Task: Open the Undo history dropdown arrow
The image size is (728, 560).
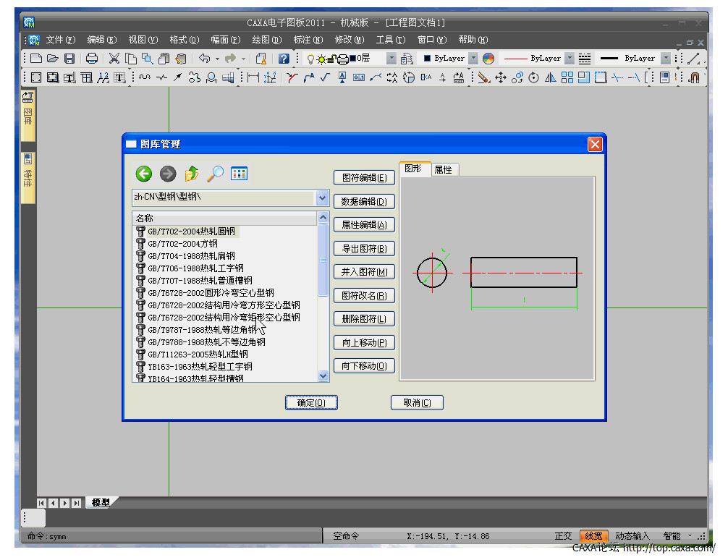Action: click(x=217, y=59)
